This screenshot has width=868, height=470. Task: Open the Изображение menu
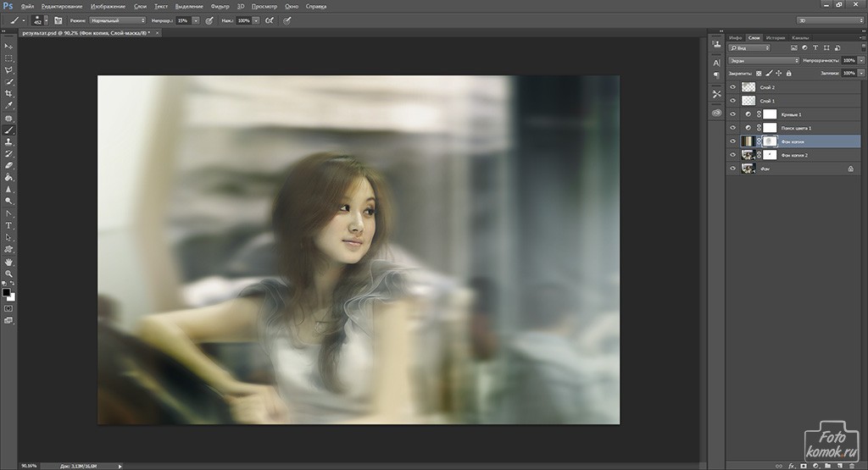(108, 6)
